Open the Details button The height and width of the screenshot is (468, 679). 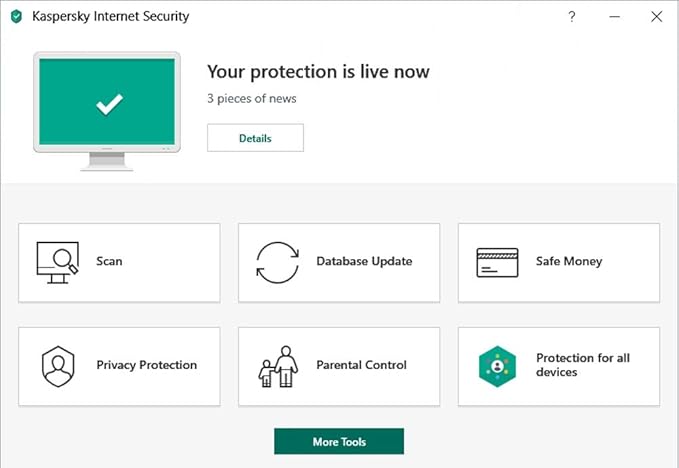tap(255, 138)
